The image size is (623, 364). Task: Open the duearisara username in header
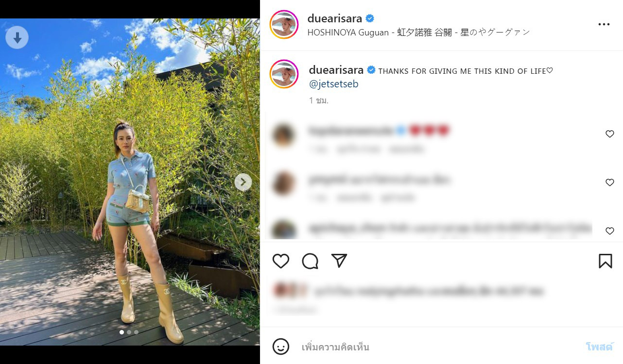335,18
